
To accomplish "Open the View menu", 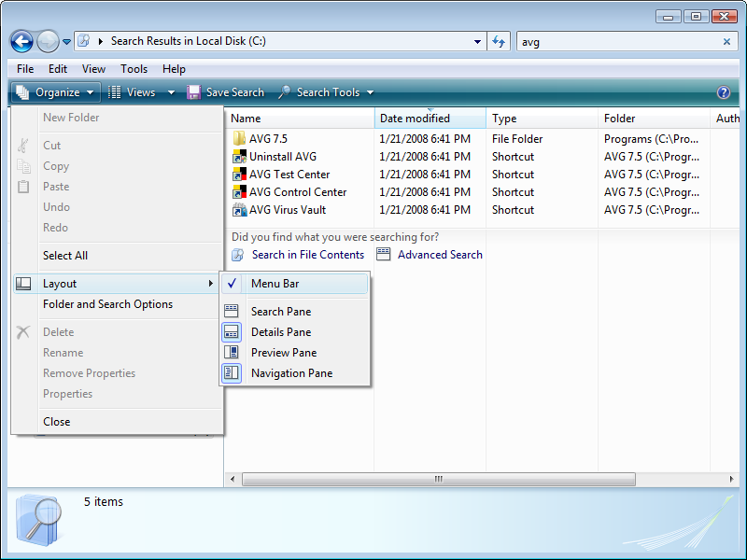I will tap(93, 69).
